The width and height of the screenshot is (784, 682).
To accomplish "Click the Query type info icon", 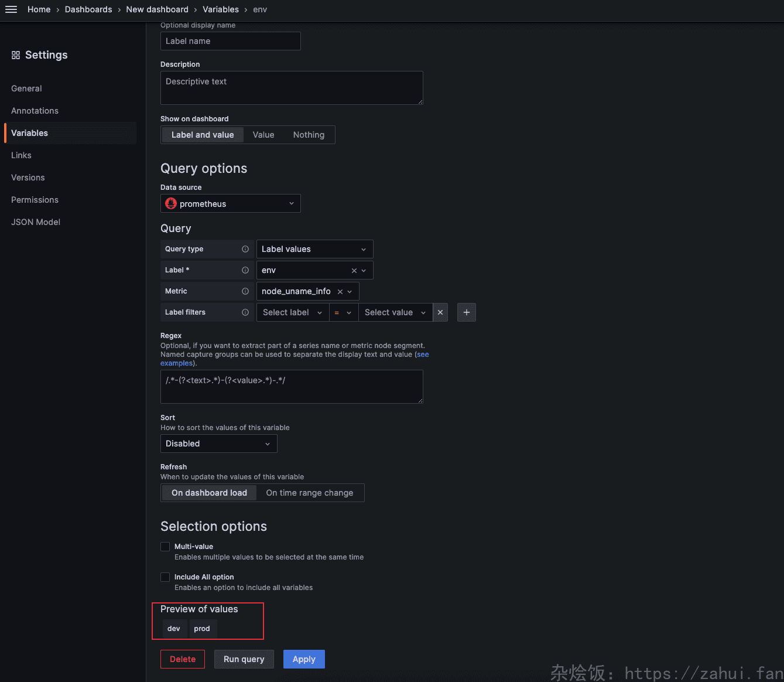I will (245, 249).
